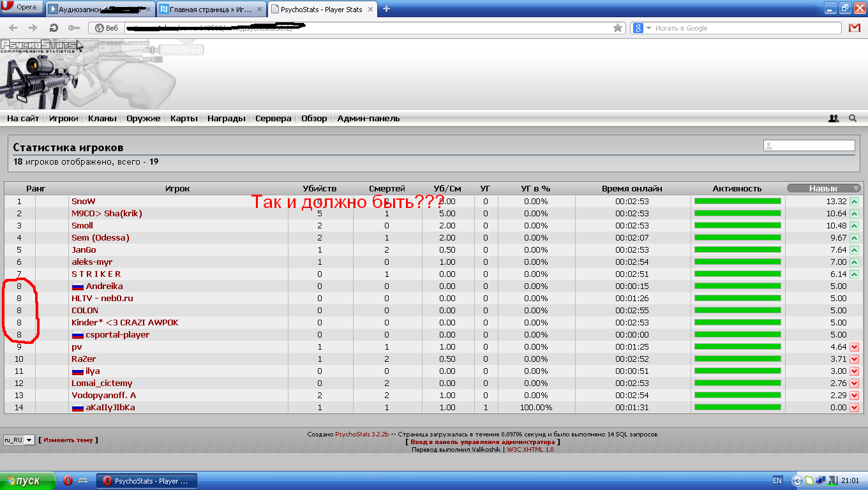Click the Russian flag next to aKaIIyJIbKa
Screen dimensions: 868x490
77,408
